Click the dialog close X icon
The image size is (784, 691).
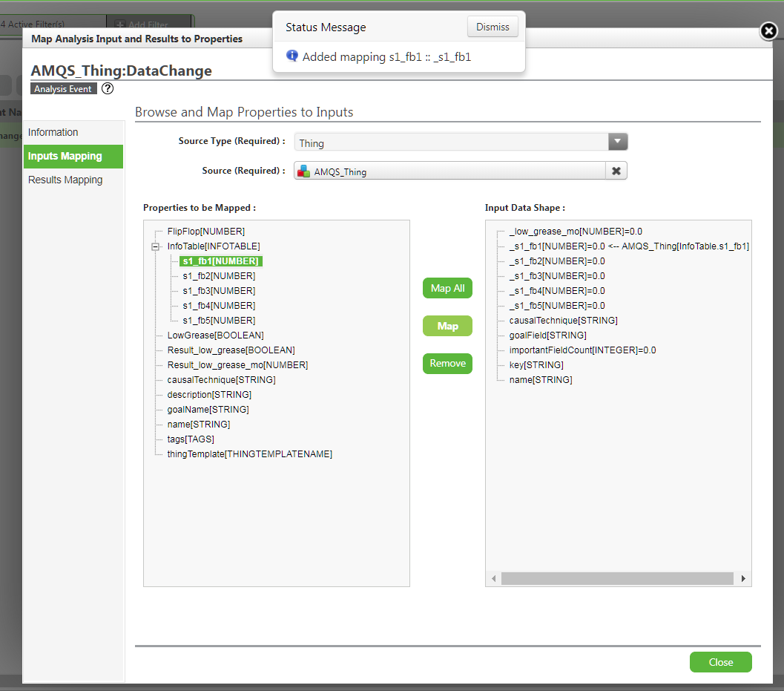point(768,32)
